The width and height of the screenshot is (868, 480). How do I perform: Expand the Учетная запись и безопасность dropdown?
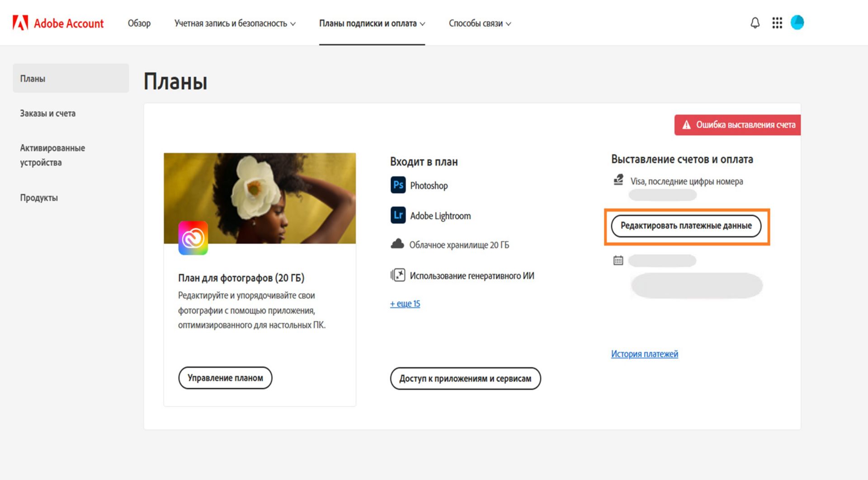[235, 23]
